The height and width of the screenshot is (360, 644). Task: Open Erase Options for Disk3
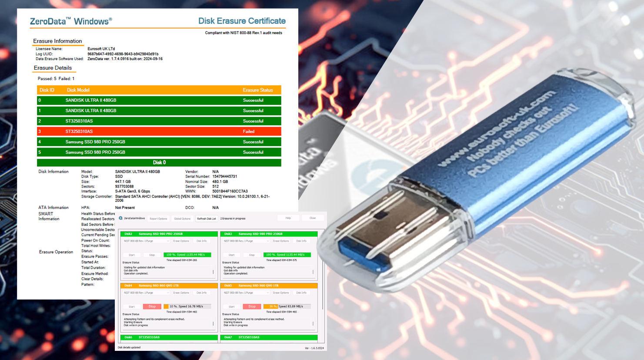(281, 241)
